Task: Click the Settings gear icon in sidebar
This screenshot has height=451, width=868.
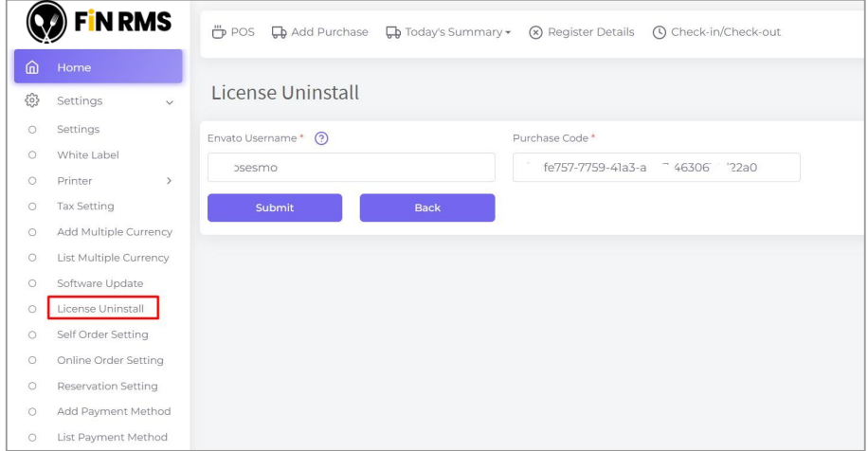Action: (x=31, y=100)
